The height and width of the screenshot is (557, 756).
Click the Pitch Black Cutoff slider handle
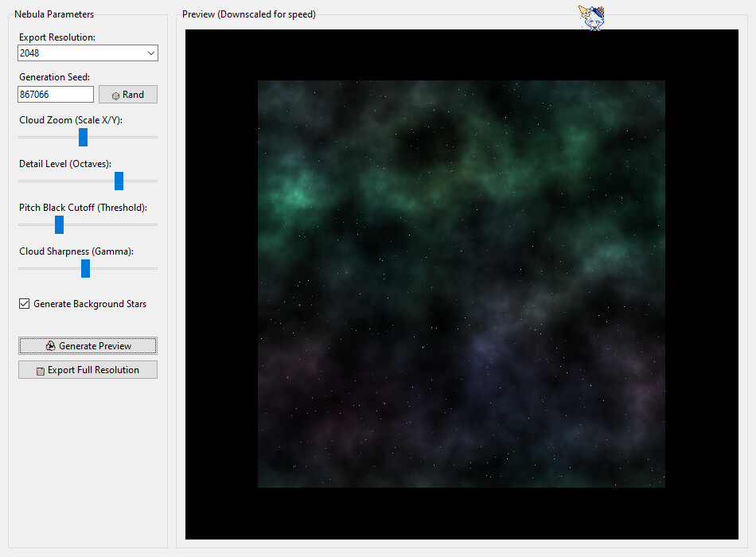60,224
